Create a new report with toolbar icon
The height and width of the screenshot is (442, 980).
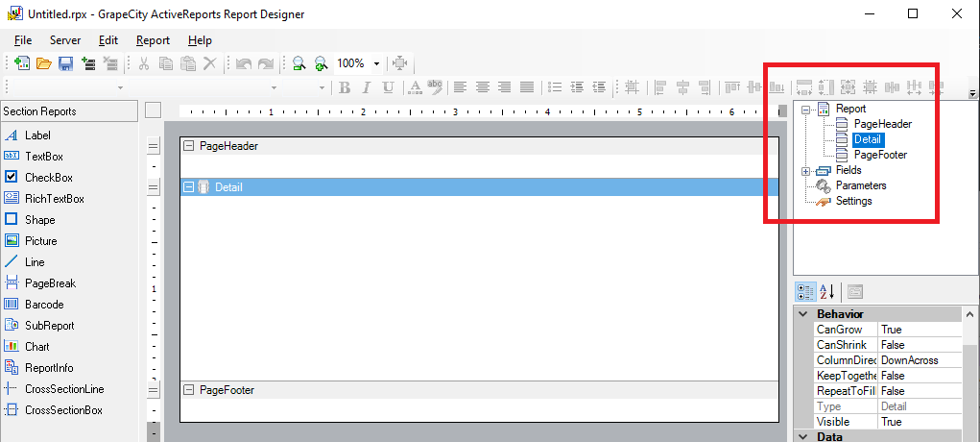(x=22, y=63)
